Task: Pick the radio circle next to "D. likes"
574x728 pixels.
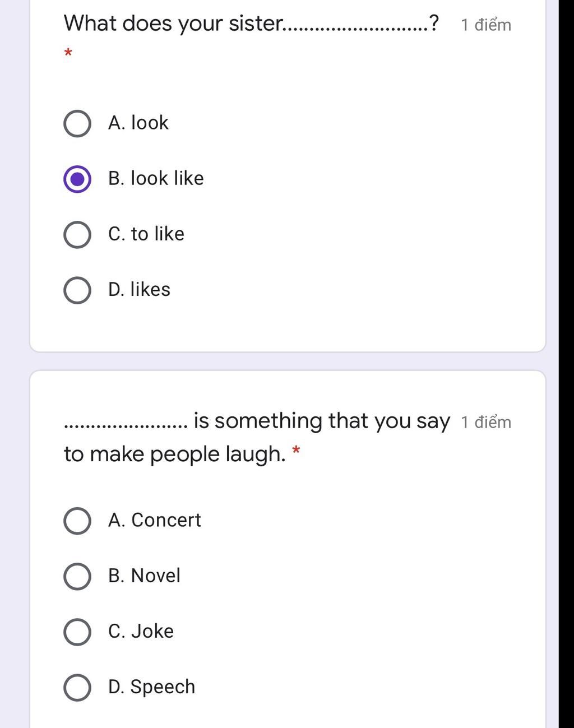Action: [77, 290]
